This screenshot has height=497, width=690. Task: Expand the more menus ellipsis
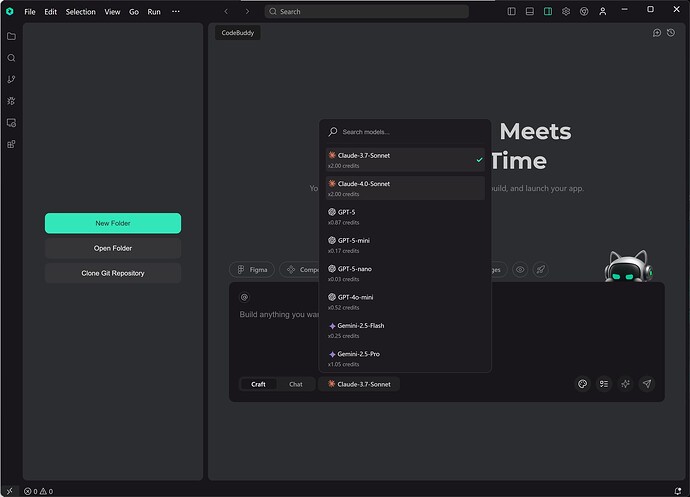click(x=176, y=12)
